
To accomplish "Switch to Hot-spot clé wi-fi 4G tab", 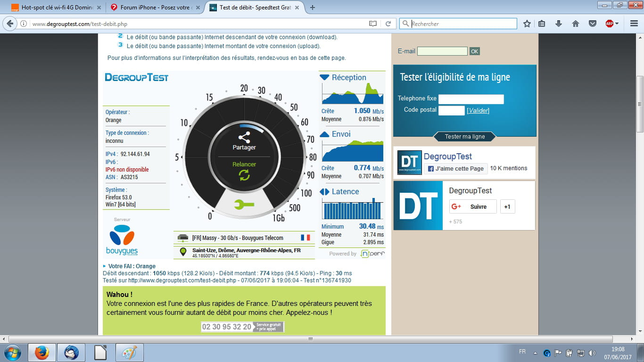I will point(53,8).
